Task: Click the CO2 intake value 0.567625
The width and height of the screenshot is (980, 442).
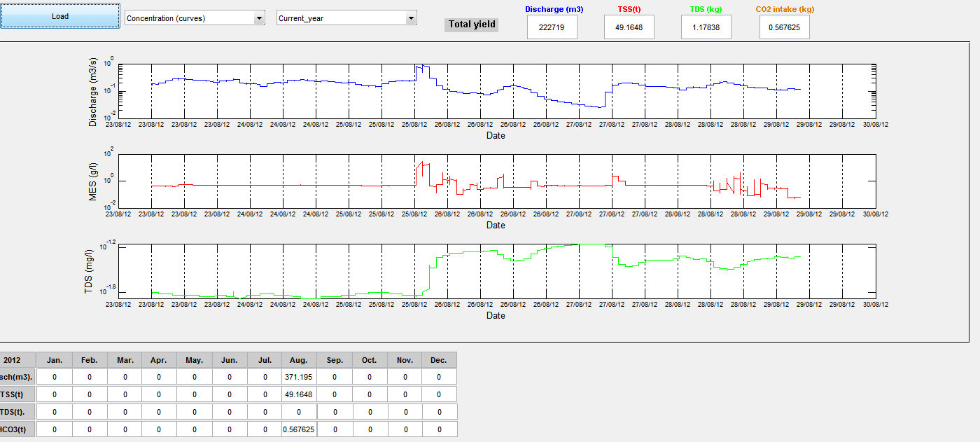Action: (x=784, y=28)
